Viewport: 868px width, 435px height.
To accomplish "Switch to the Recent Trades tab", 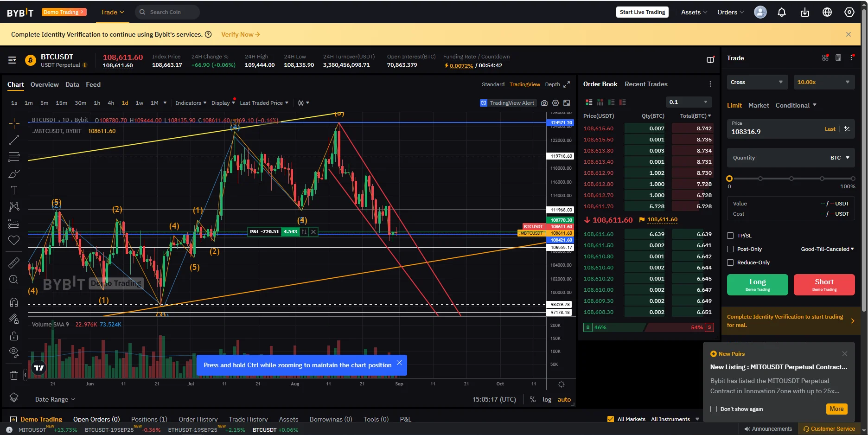I will pos(646,84).
